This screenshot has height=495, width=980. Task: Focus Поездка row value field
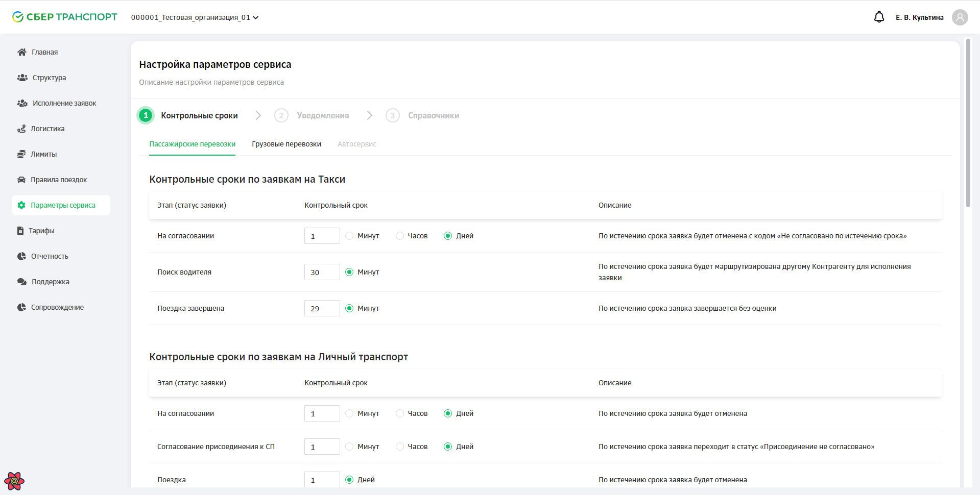[322, 480]
